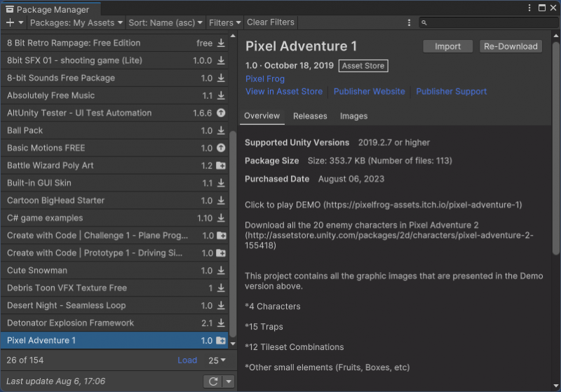
Task: Click the Import button
Action: [447, 46]
